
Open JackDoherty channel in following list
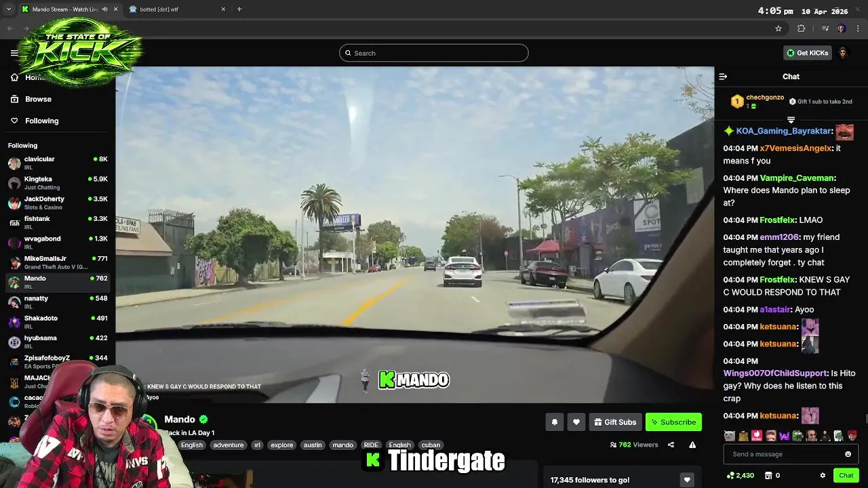coord(58,203)
